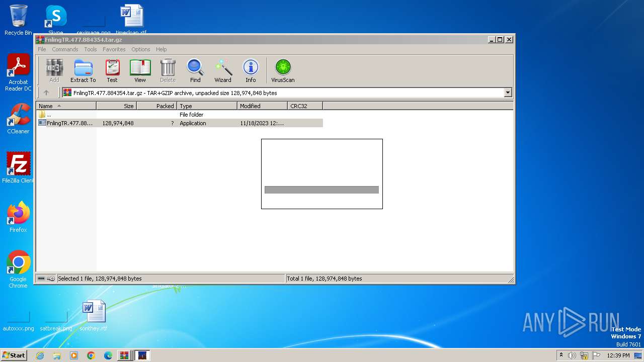
Task: Go up one folder level arrow
Action: point(46,93)
